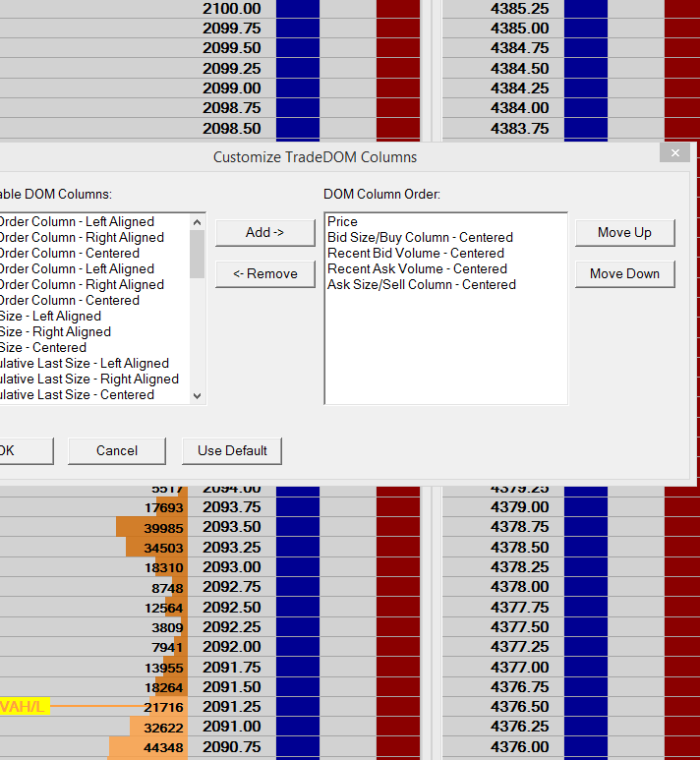Click the Use Default button
This screenshot has height=760, width=700.
232,450
